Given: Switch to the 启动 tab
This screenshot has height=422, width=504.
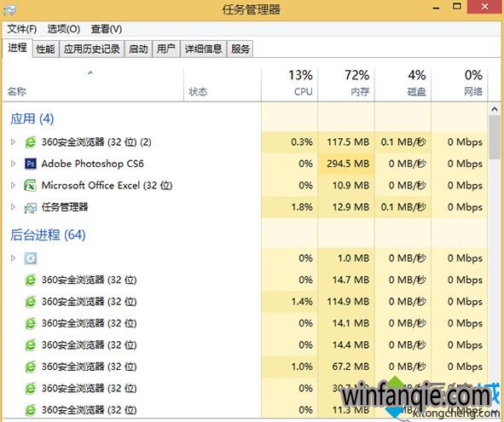Looking at the screenshot, I should pyautogui.click(x=138, y=49).
